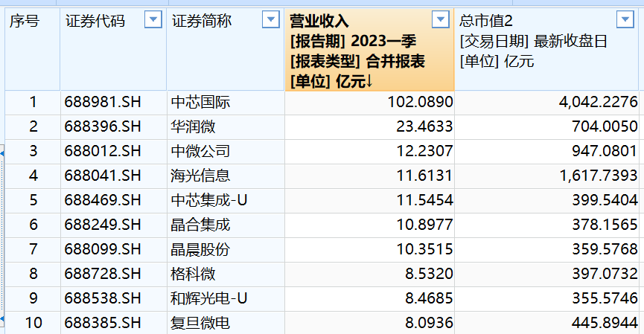Select revenue value 8.5320
This screenshot has width=644, height=334.
click(429, 274)
